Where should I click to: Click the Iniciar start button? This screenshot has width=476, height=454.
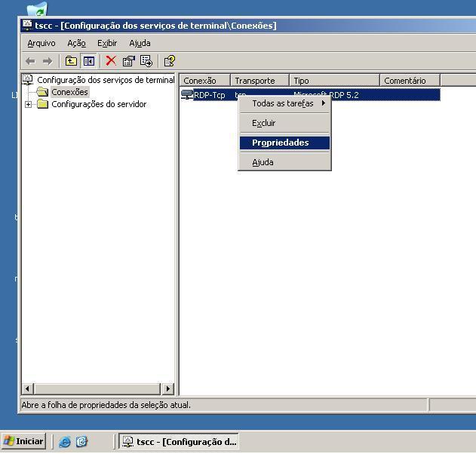[x=24, y=441]
